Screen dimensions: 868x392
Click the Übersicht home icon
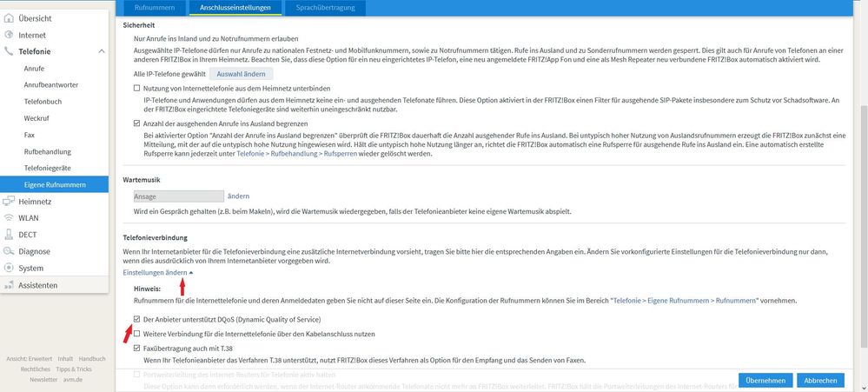(x=9, y=18)
